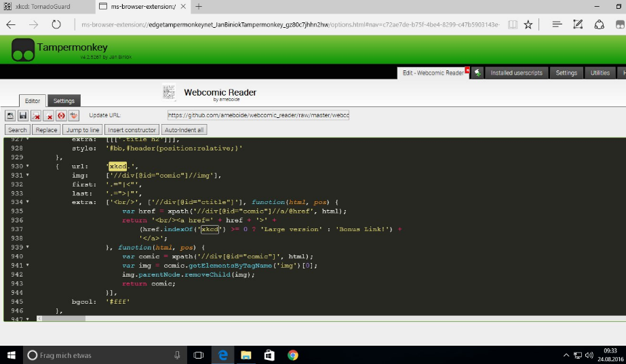Collapse code fold at line 931
The height and width of the screenshot is (364, 626).
(x=28, y=175)
